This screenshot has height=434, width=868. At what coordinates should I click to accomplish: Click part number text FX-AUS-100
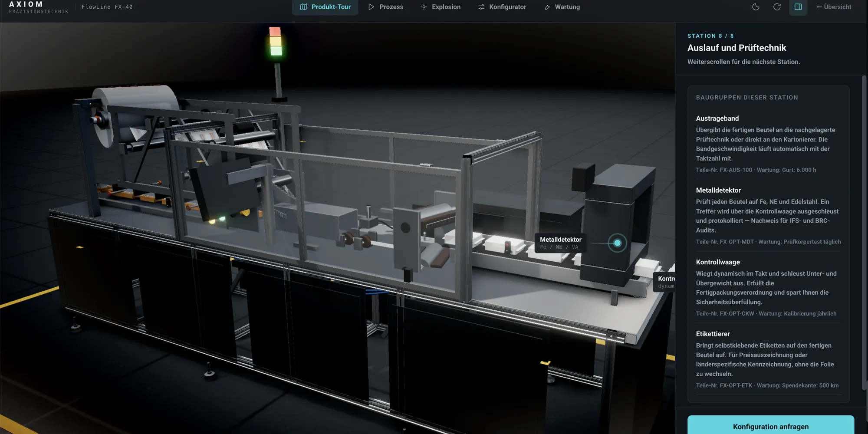click(736, 170)
